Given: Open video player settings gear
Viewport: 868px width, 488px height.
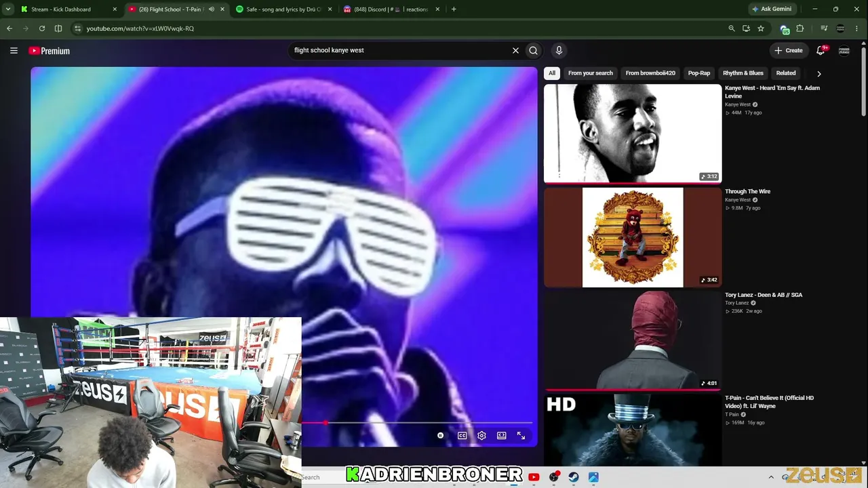Looking at the screenshot, I should pyautogui.click(x=481, y=436).
